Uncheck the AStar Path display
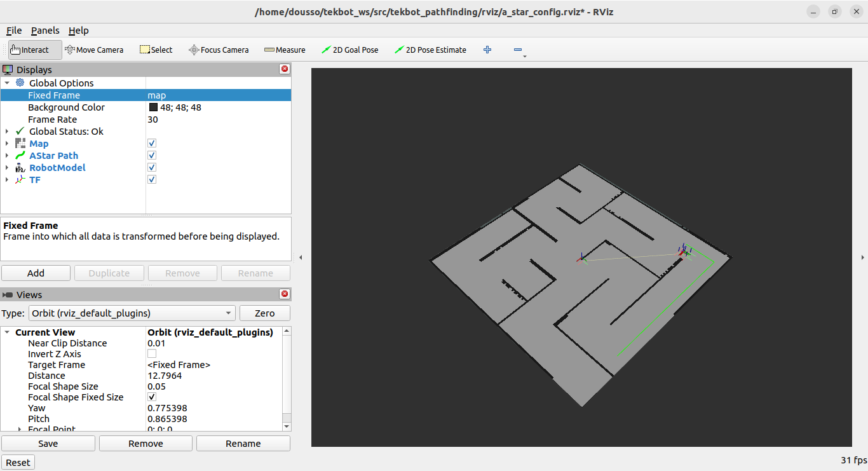 [152, 156]
